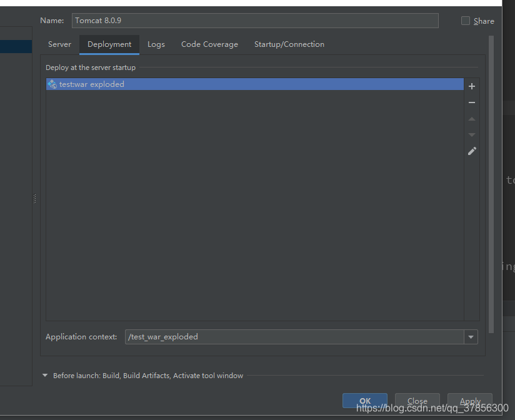Add a new deployment artifact with plus icon
The width and height of the screenshot is (515, 420).
pyautogui.click(x=472, y=86)
